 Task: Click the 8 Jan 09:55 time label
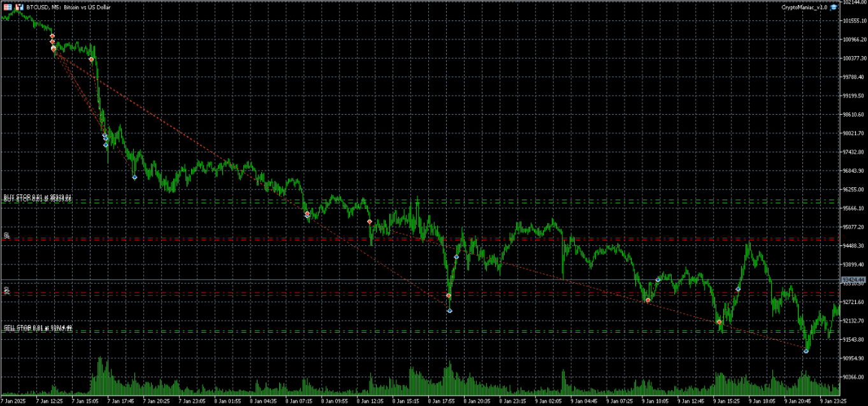point(335,402)
